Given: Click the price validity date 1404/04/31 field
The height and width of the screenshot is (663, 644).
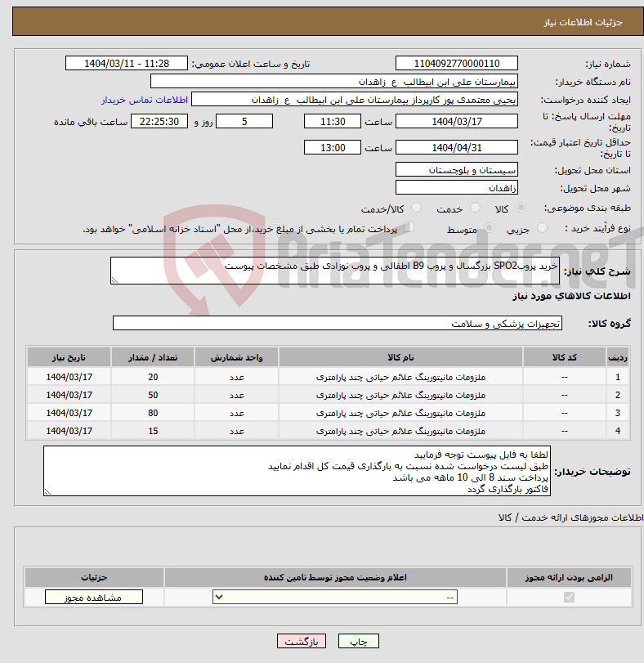Looking at the screenshot, I should [x=456, y=148].
